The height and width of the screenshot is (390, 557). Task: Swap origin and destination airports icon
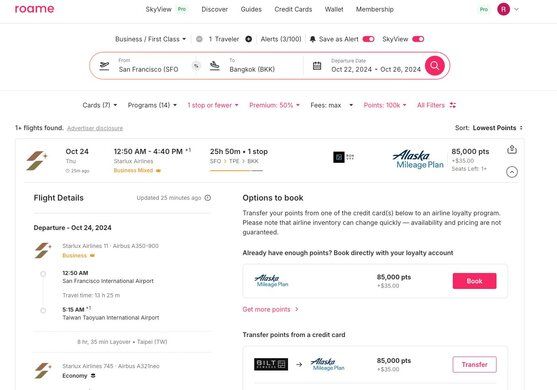coord(196,66)
